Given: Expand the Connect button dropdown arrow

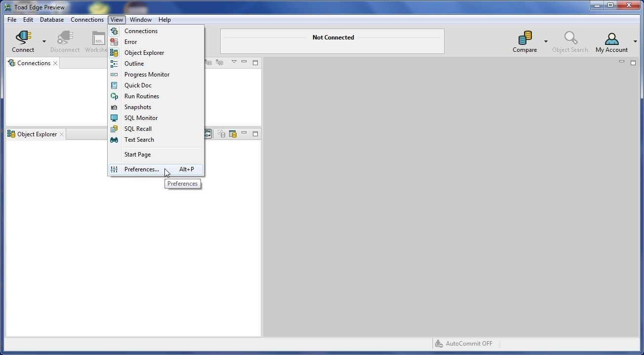Looking at the screenshot, I should pyautogui.click(x=44, y=41).
